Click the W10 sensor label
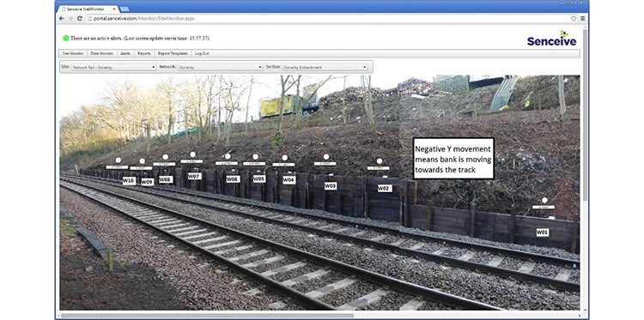 pos(129,180)
